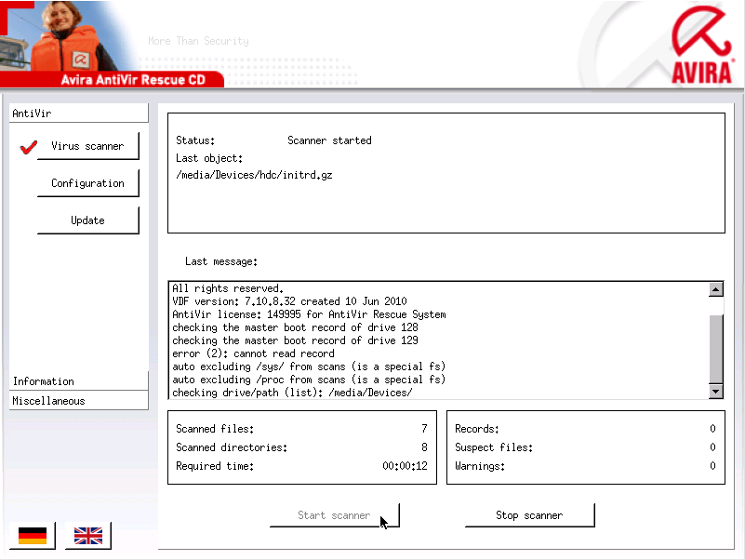The image size is (745, 560).
Task: Click the Required time value 00:00:12
Action: pos(405,466)
